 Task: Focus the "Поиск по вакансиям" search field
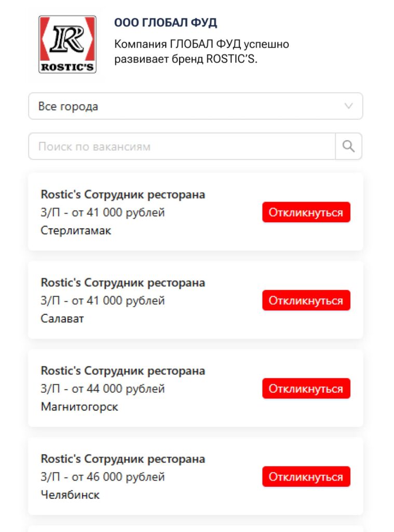click(182, 147)
